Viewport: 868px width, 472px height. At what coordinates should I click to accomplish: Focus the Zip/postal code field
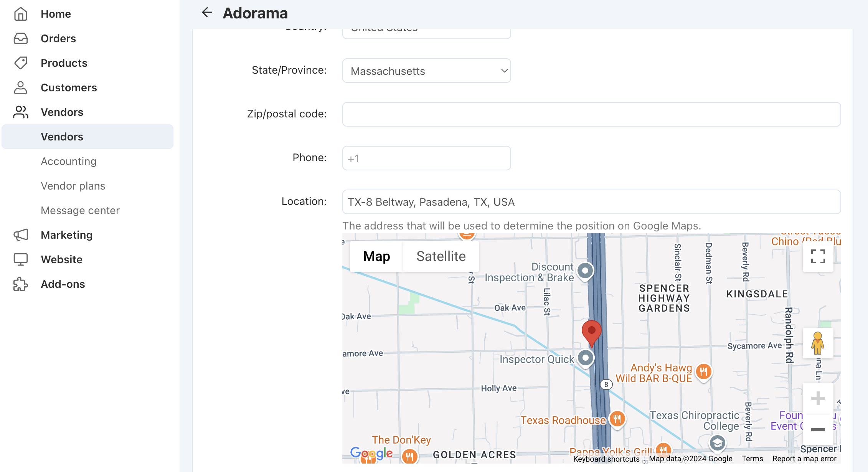click(x=591, y=114)
